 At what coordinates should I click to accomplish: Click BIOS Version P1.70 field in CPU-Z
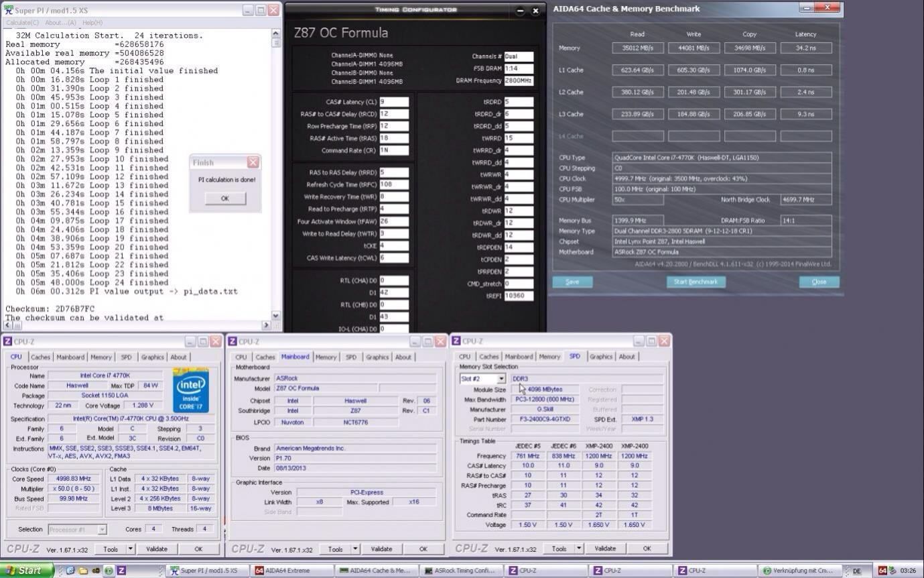355,458
